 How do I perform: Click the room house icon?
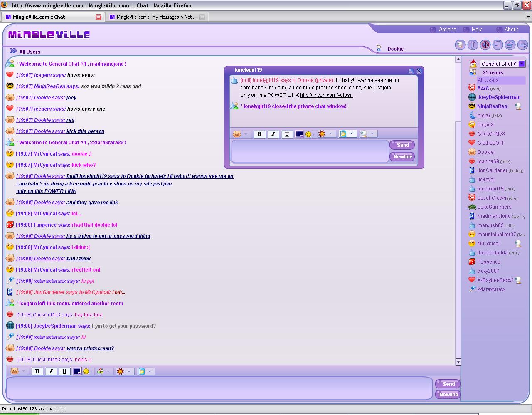(x=473, y=64)
